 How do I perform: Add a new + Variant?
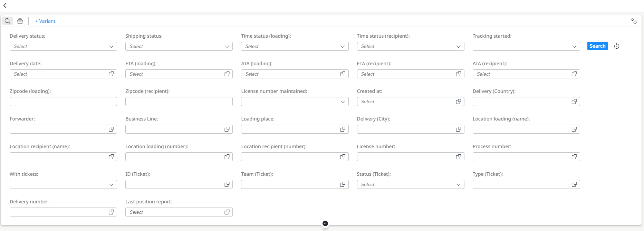click(x=45, y=21)
